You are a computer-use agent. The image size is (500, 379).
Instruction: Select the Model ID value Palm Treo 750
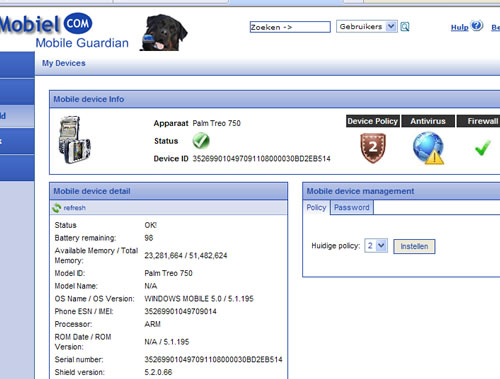pos(168,273)
